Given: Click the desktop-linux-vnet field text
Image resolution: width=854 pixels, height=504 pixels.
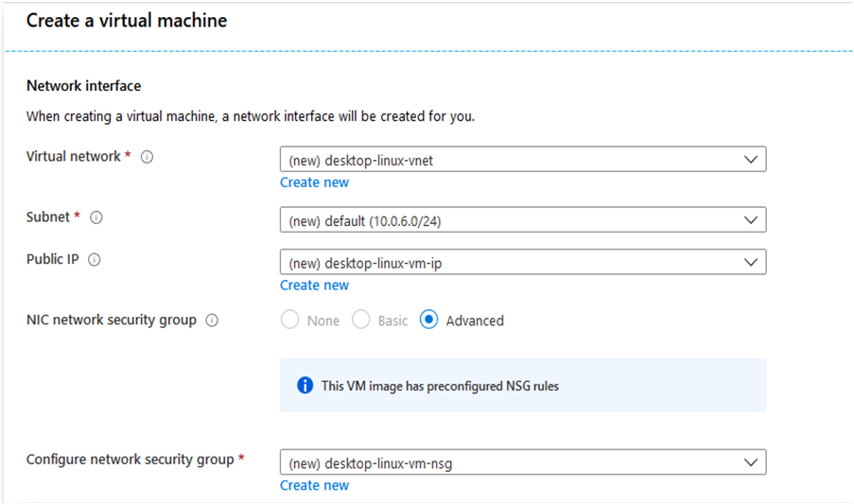Looking at the screenshot, I should tap(360, 161).
